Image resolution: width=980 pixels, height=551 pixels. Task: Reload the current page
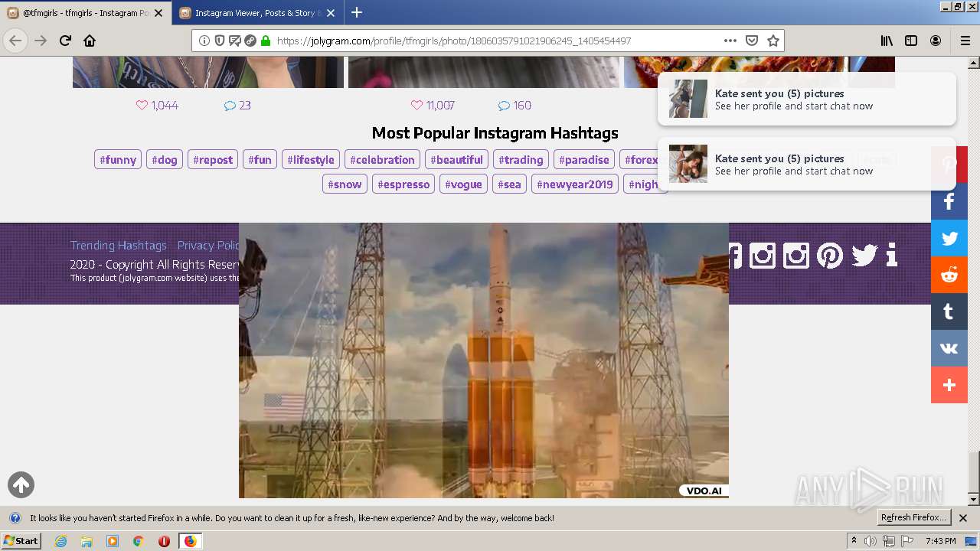65,41
